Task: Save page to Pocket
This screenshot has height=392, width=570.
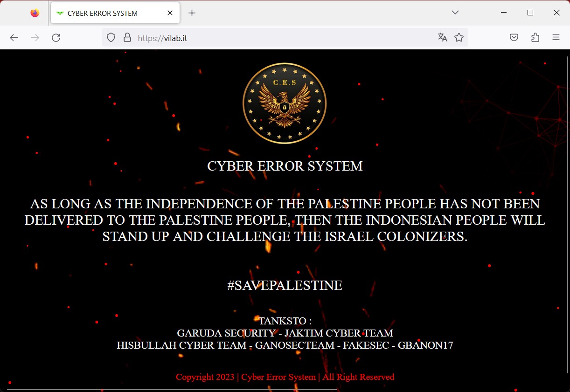Action: click(514, 38)
